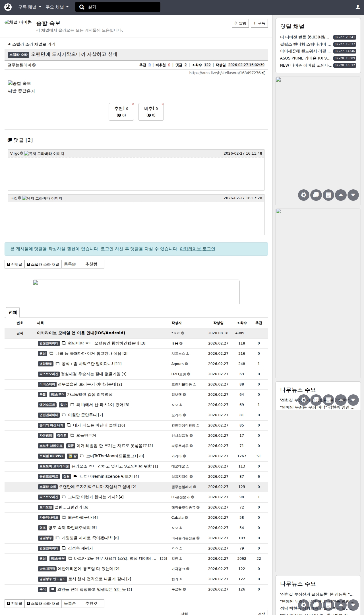364x615 pixels.
Task: Focus the 찾기 search field
Action: [x=123, y=7]
